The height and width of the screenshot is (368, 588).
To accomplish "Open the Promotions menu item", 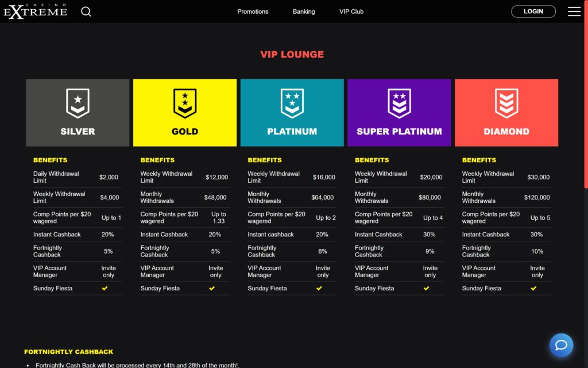I will tap(253, 11).
